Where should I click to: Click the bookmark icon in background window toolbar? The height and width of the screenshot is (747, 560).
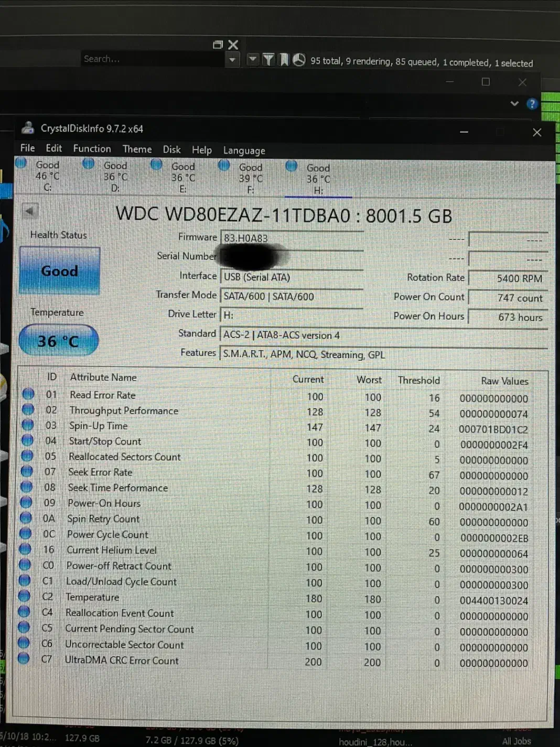pyautogui.click(x=284, y=60)
